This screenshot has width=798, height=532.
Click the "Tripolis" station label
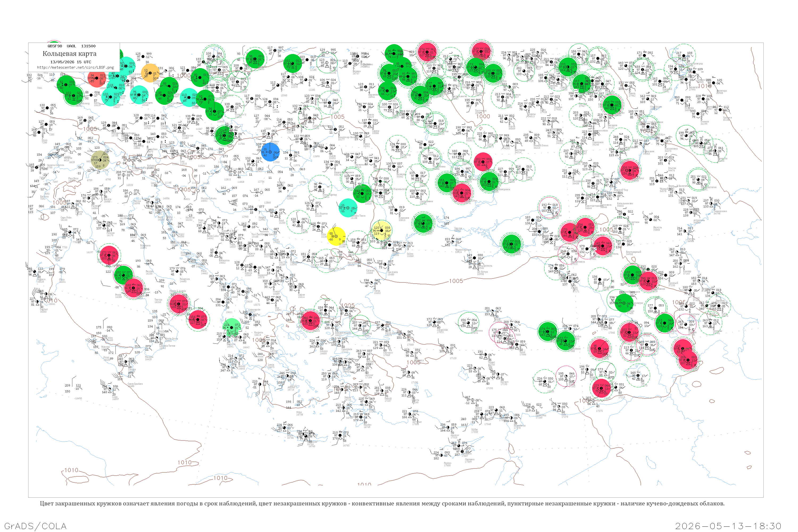pyautogui.click(x=267, y=392)
